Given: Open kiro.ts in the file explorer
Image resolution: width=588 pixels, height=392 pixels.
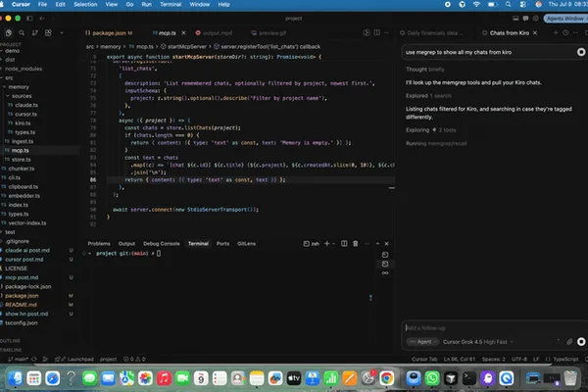Looking at the screenshot, I should pos(23,123).
